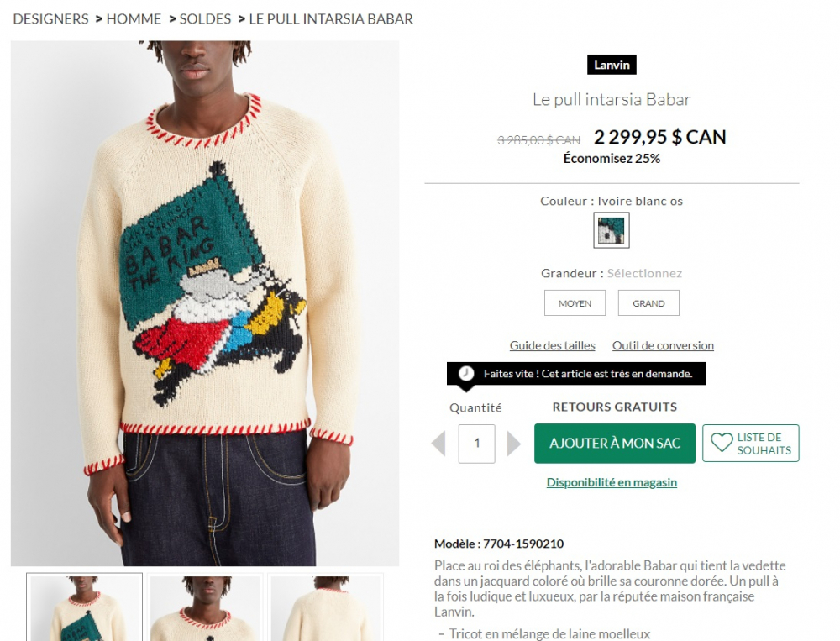This screenshot has height=641, width=840.
Task: Click the quantity input field
Action: coord(477,444)
